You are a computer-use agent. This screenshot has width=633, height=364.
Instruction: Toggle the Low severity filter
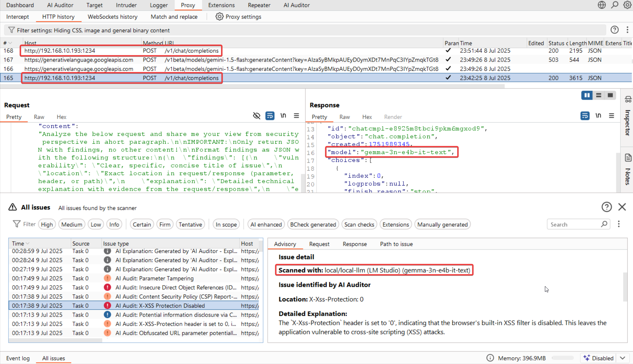[96, 224]
